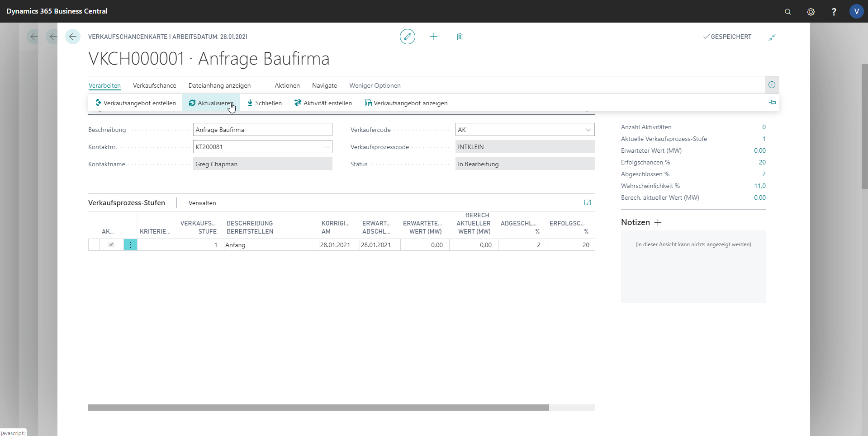Go back with the card's back arrow
The height and width of the screenshot is (436, 868).
[x=73, y=37]
